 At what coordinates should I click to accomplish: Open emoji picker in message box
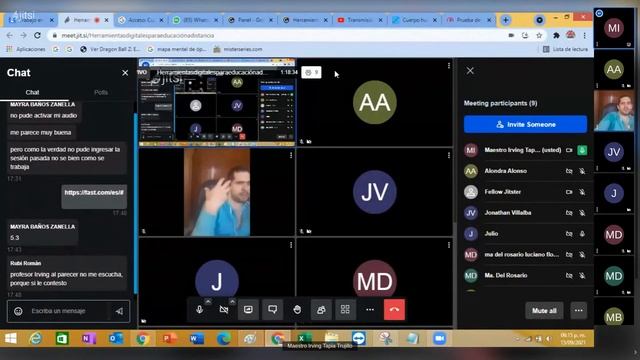18,311
